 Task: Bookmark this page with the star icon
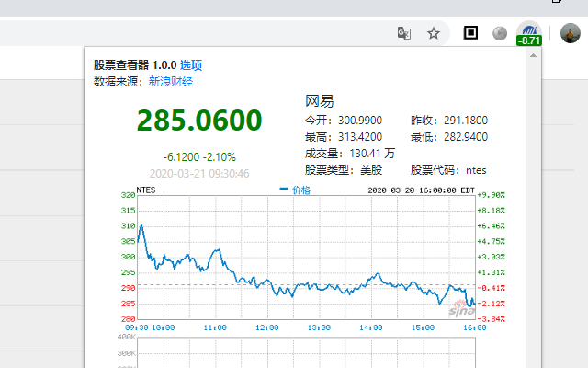click(434, 33)
